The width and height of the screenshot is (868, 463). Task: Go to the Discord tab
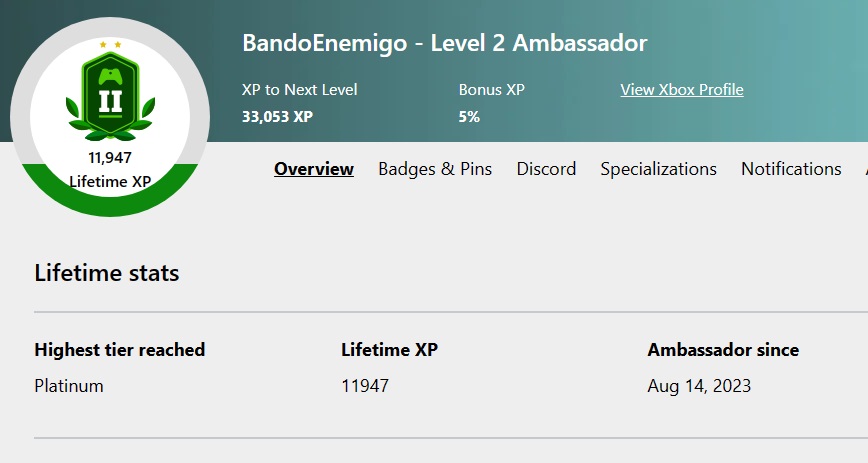pos(546,169)
